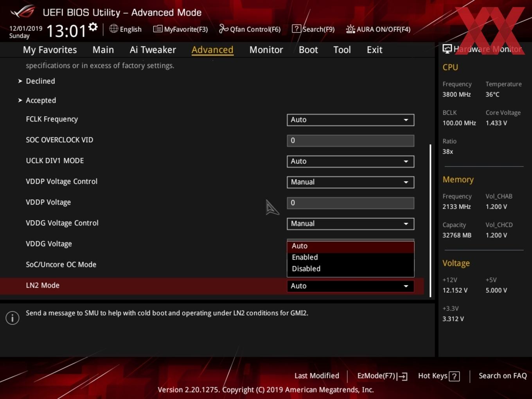The height and width of the screenshot is (399, 532).
Task: Select the LN2 Mode row label
Action: (x=43, y=285)
